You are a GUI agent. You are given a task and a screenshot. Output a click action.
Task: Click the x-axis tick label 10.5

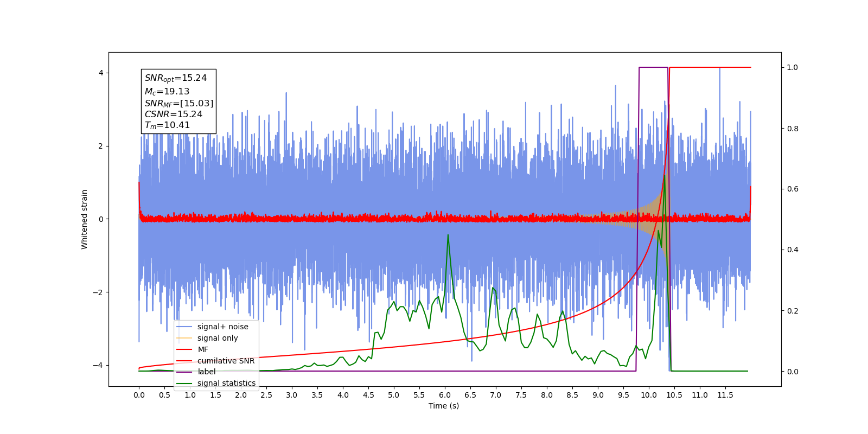coord(674,395)
